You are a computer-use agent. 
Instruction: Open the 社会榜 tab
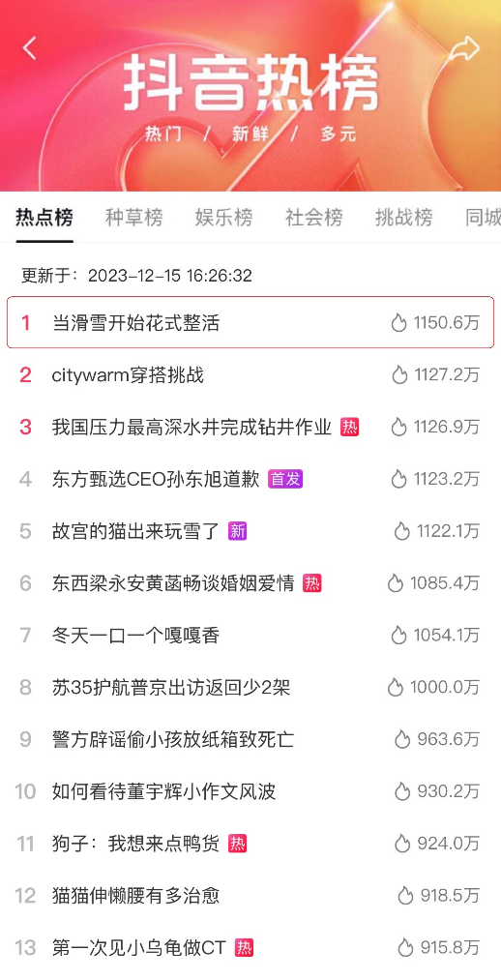(313, 218)
